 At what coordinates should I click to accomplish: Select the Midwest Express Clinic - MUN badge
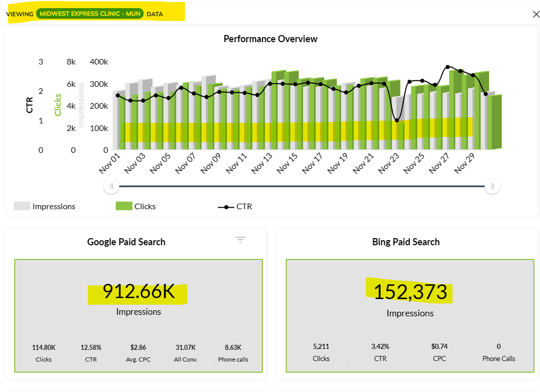tap(90, 14)
